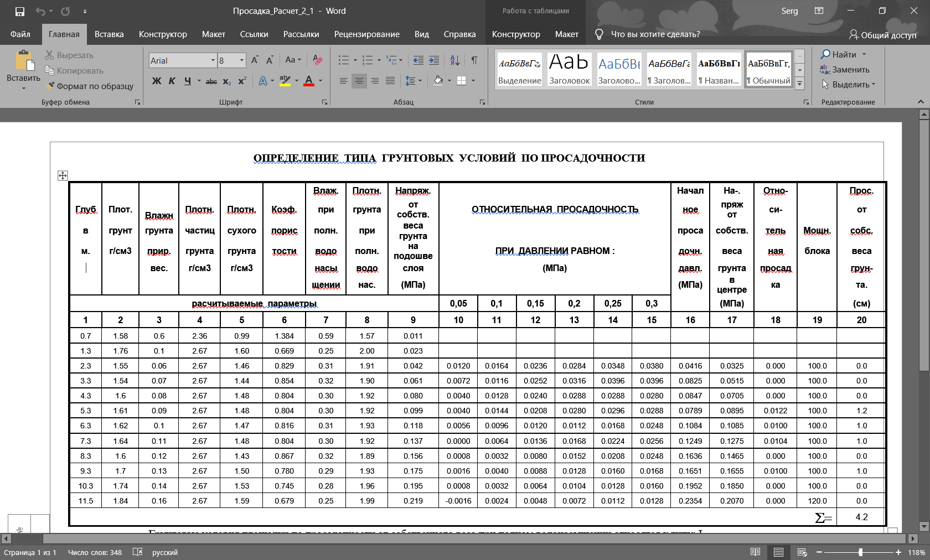The height and width of the screenshot is (560, 930).
Task: Decrease paragraph indent
Action: point(418,60)
